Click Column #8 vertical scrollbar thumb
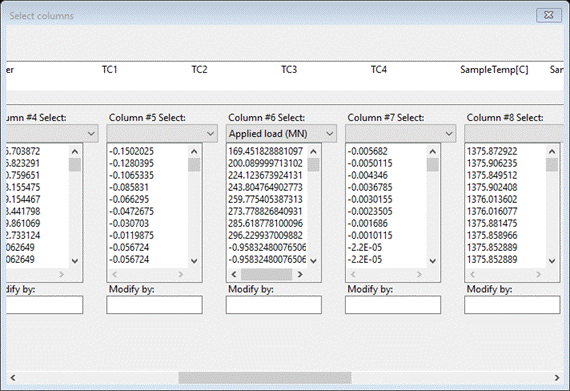570x391 pixels. click(552, 165)
